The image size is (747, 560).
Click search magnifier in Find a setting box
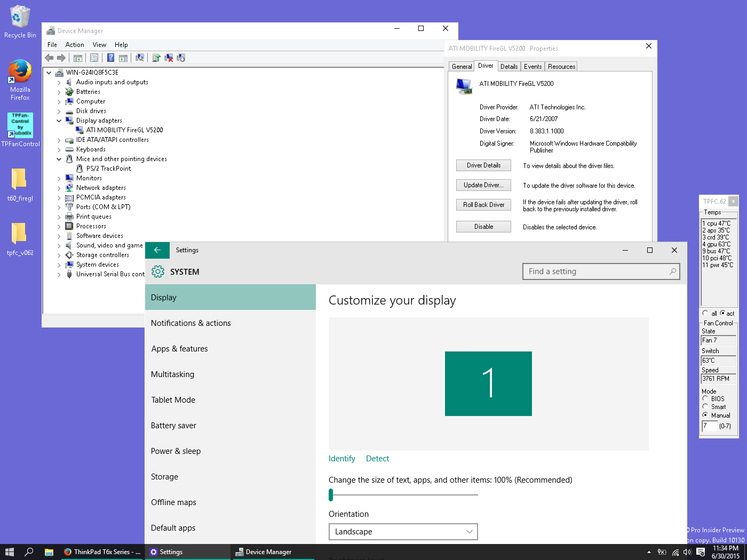(x=673, y=271)
